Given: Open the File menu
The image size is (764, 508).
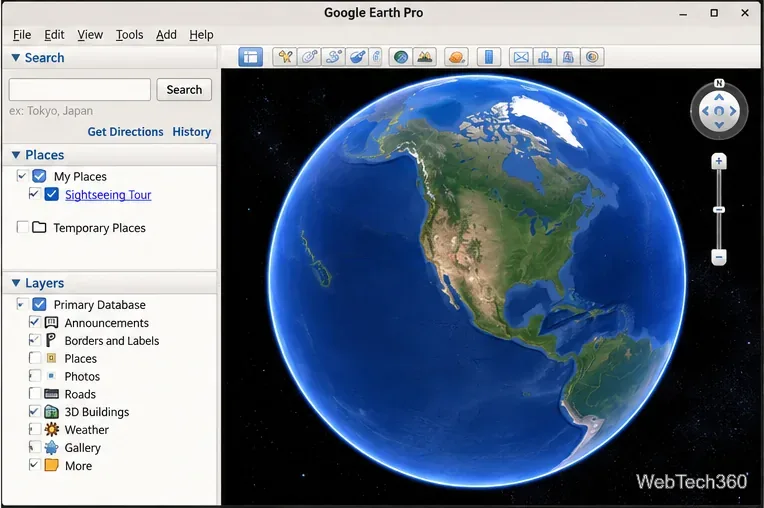Looking at the screenshot, I should pyautogui.click(x=22, y=35).
